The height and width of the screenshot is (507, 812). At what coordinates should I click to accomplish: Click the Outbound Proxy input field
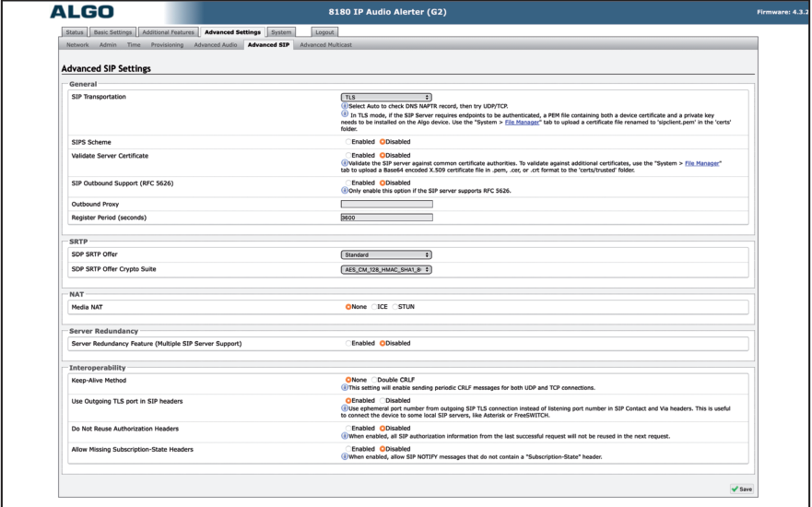(386, 204)
